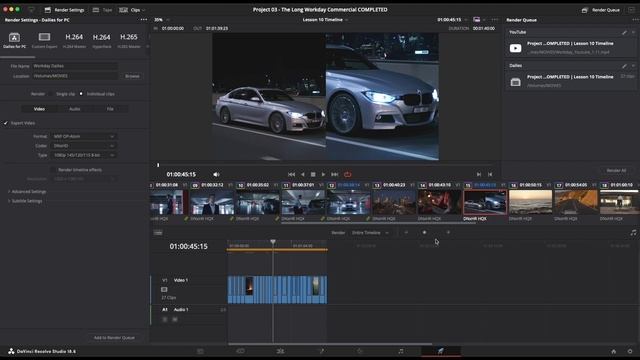Screen dimensions: 640x360
Task: Open the Color page
Action: coord(360,351)
